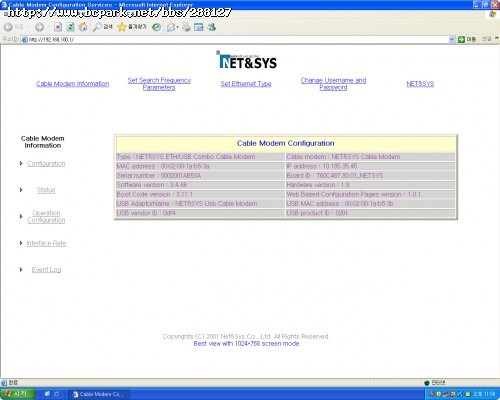Viewport: 500px width, 400px height.
Task: Expand the Mail button dropdown arrow
Action: click(x=178, y=27)
